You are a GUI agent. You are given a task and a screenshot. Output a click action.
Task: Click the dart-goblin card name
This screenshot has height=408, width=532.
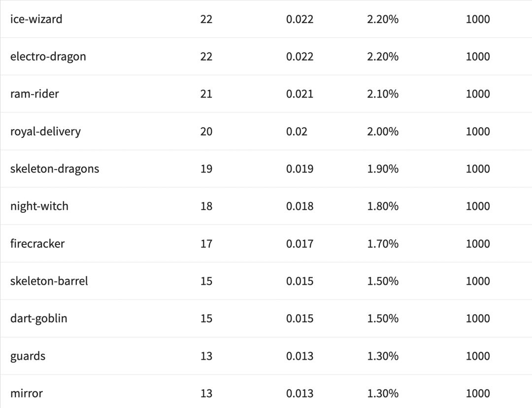point(39,319)
